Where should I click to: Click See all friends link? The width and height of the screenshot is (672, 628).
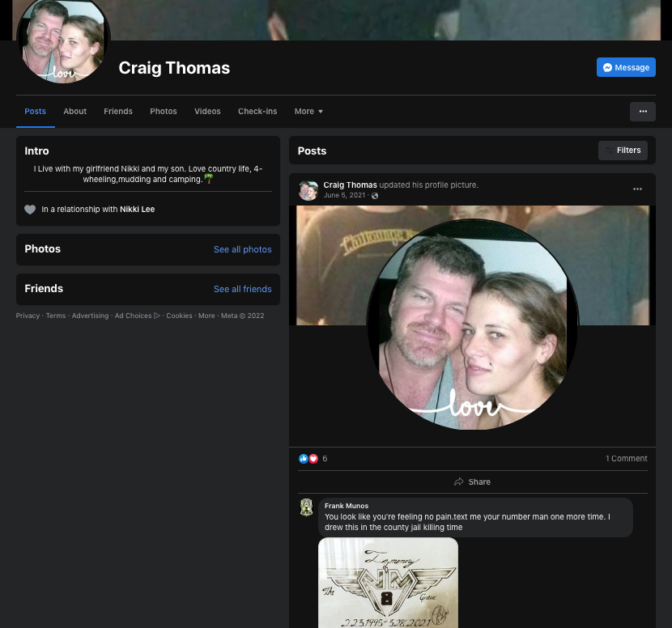tap(243, 289)
